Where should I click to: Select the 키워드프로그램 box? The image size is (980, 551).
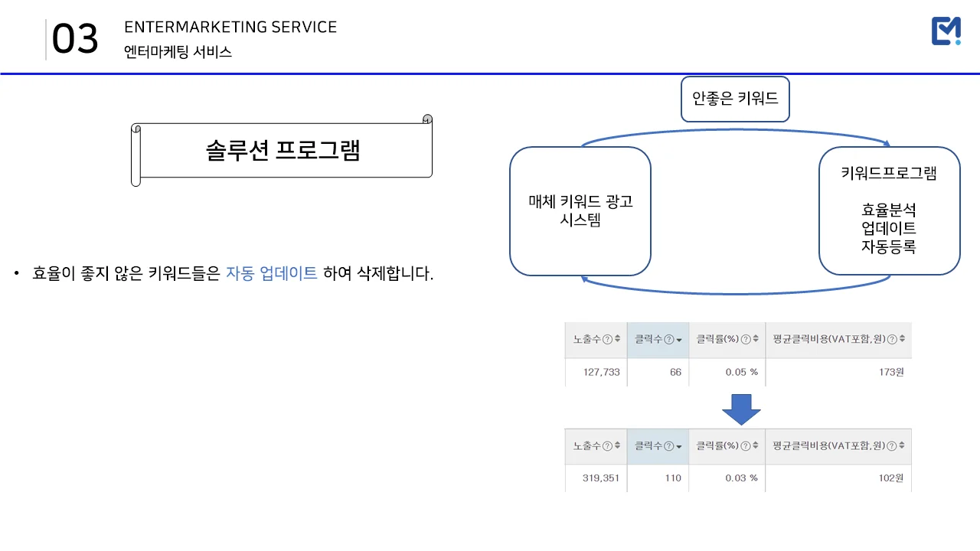(889, 210)
